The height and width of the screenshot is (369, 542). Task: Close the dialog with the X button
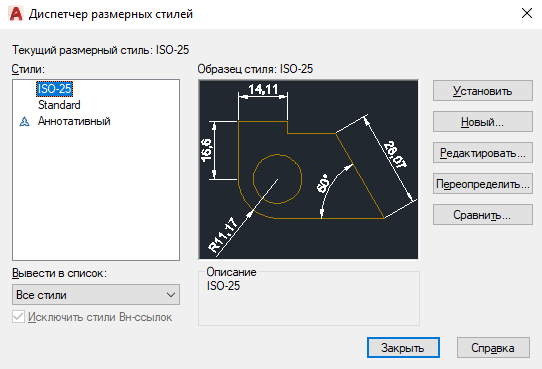526,13
